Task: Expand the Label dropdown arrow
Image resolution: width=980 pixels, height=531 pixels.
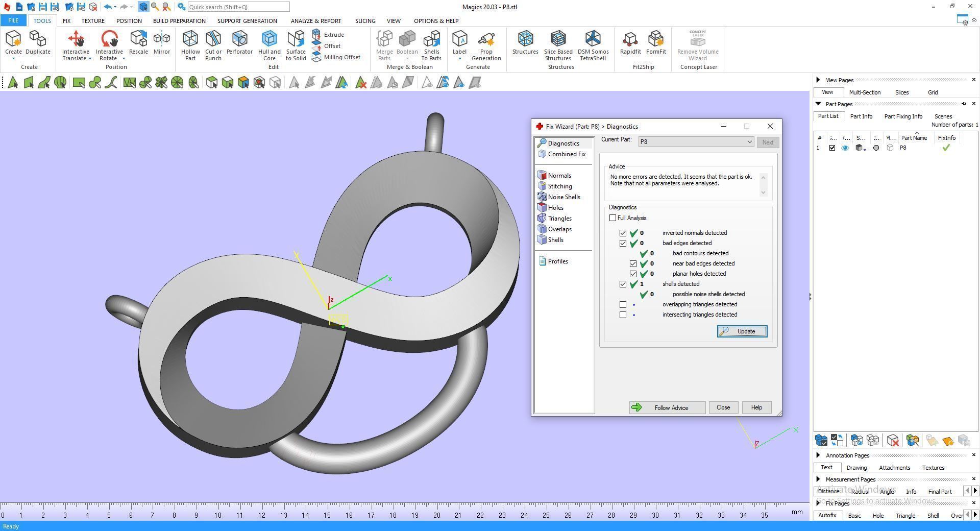Action: [x=459, y=59]
